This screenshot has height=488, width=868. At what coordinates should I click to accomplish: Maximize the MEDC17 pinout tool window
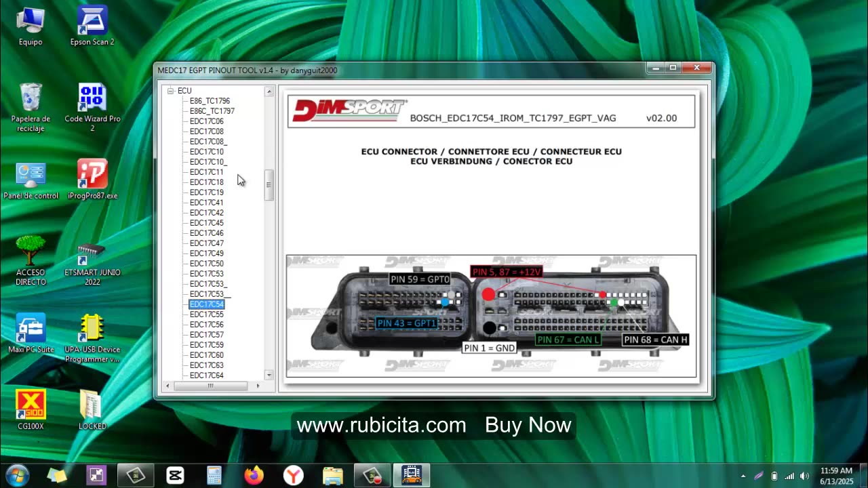tap(673, 68)
